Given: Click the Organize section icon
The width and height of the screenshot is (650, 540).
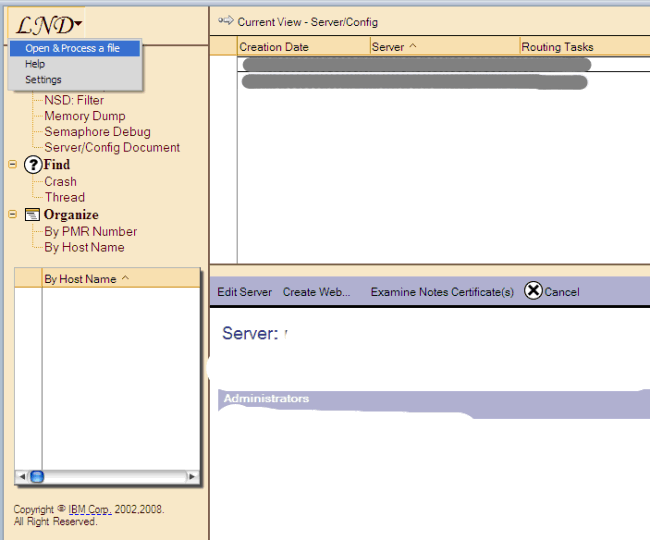Looking at the screenshot, I should coord(32,215).
